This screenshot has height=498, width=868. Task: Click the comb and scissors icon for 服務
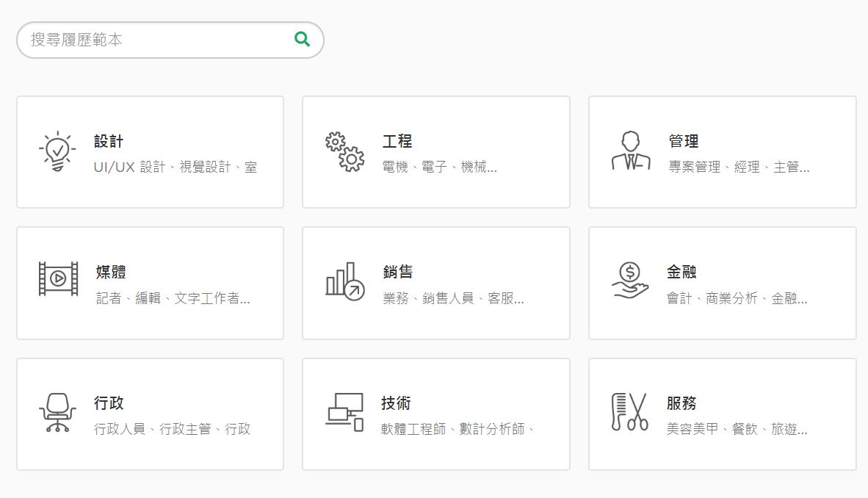coord(629,412)
